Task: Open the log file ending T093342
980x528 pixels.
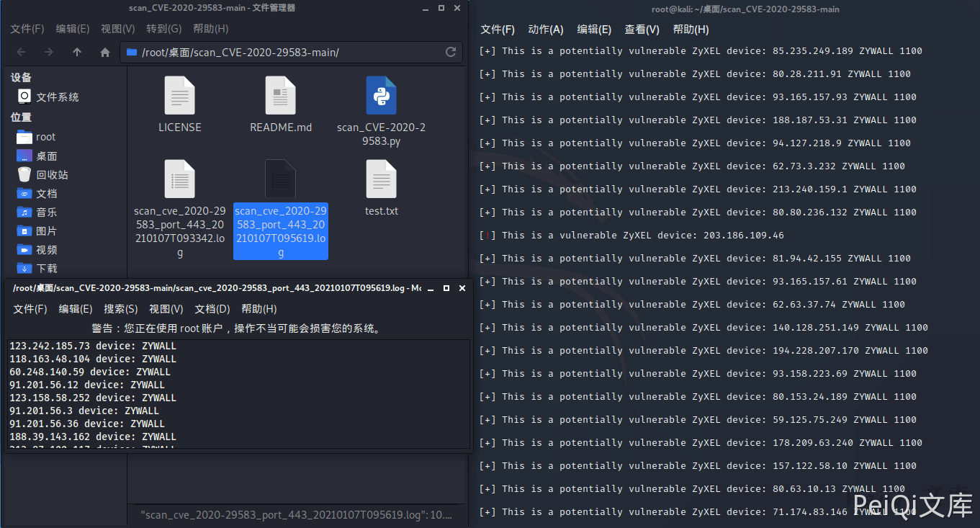Action: (179, 180)
